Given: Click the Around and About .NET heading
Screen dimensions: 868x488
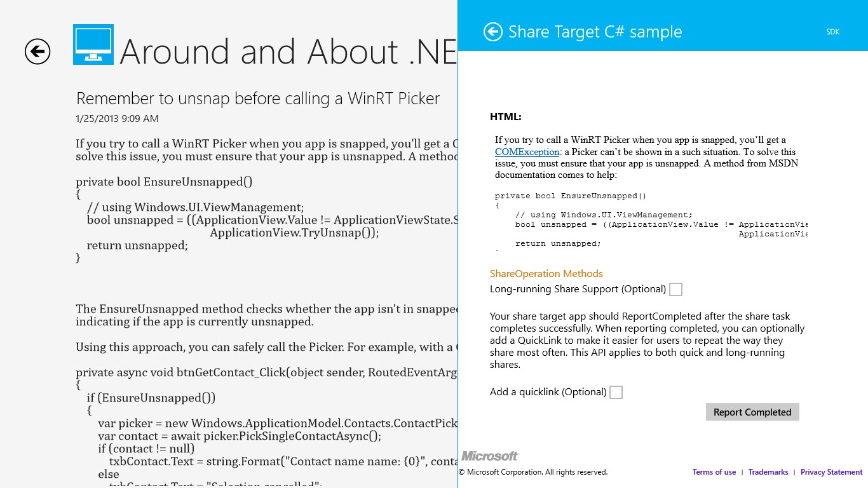Looking at the screenshot, I should [x=287, y=51].
